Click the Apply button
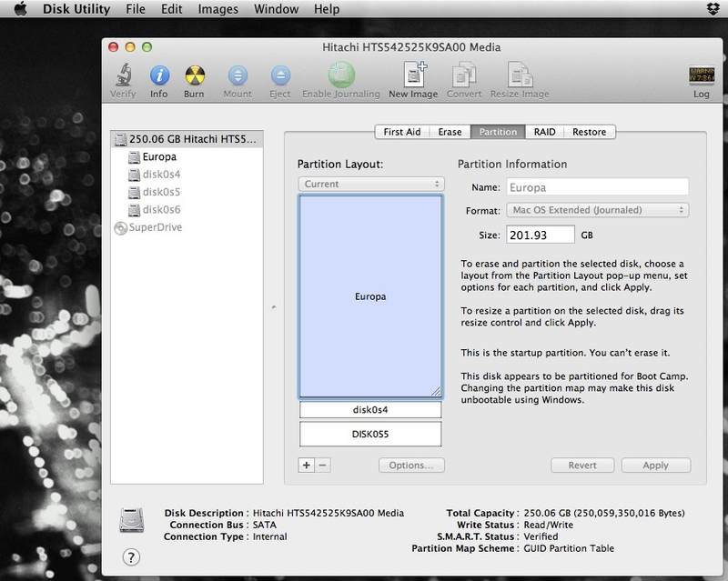 point(655,465)
